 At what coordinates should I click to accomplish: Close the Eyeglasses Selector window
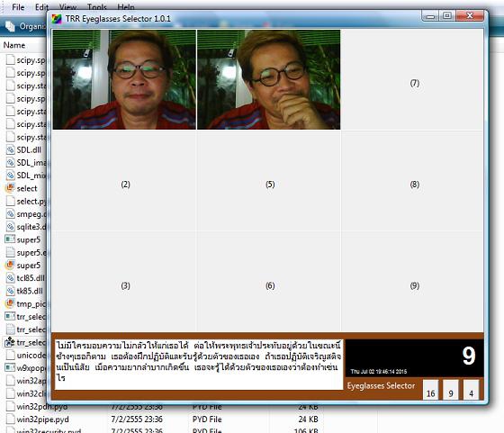pos(470,15)
